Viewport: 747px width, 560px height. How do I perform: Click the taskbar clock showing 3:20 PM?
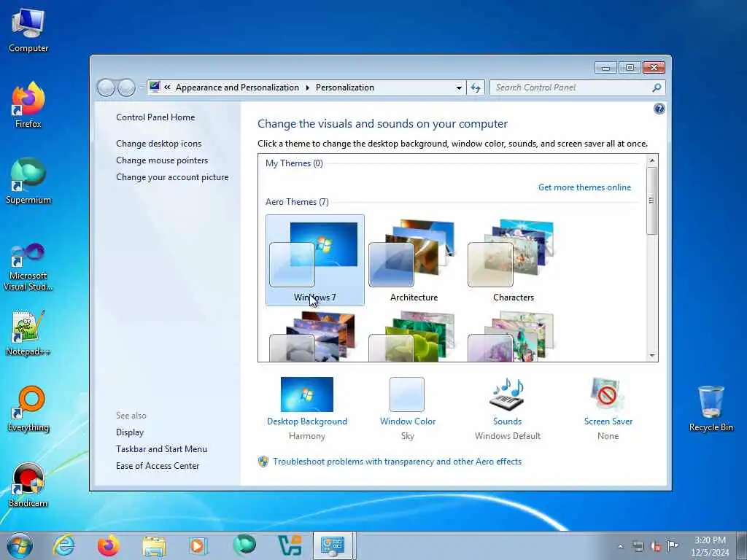pyautogui.click(x=710, y=546)
